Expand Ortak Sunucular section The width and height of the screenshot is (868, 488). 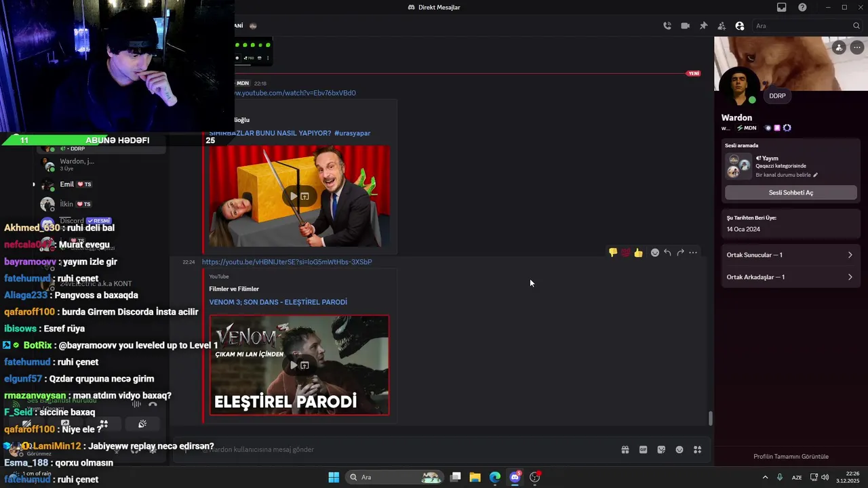pos(790,255)
